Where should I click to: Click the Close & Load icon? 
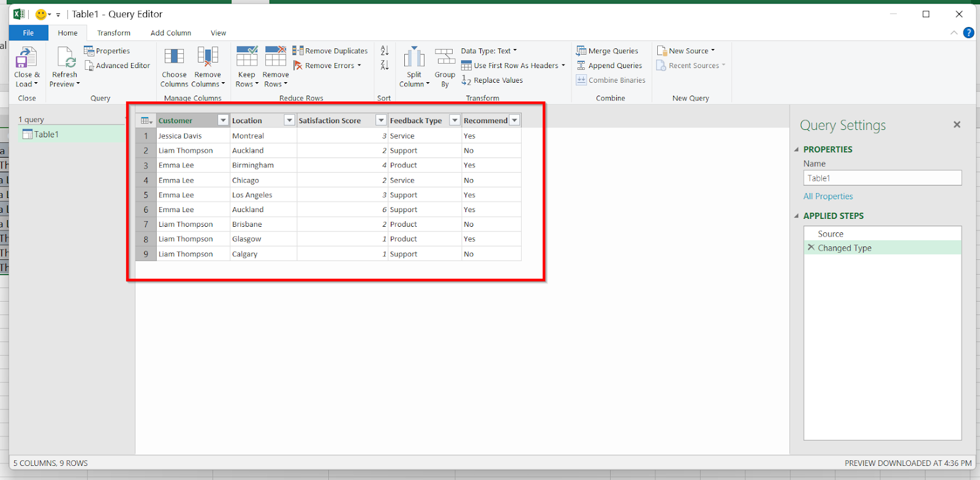[26, 58]
